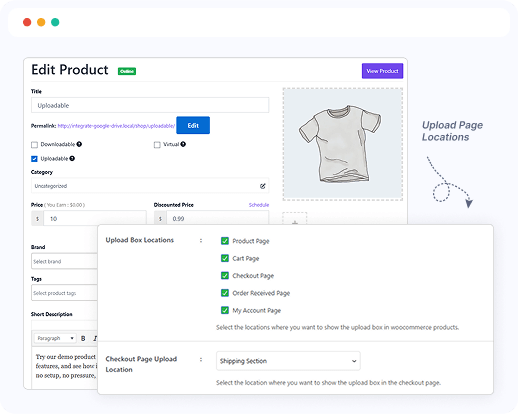
Task: Click the product title input field
Action: tap(150, 105)
